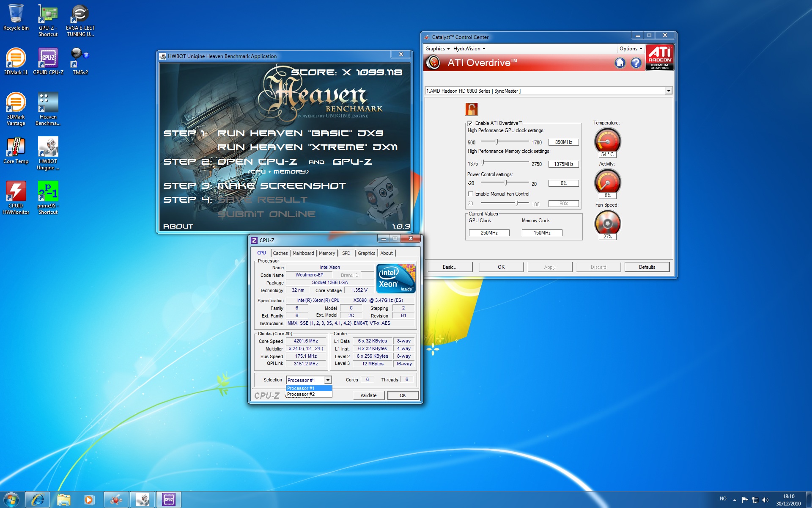The image size is (812, 508).
Task: Click the 1375MHz memory clock field
Action: pyautogui.click(x=563, y=164)
